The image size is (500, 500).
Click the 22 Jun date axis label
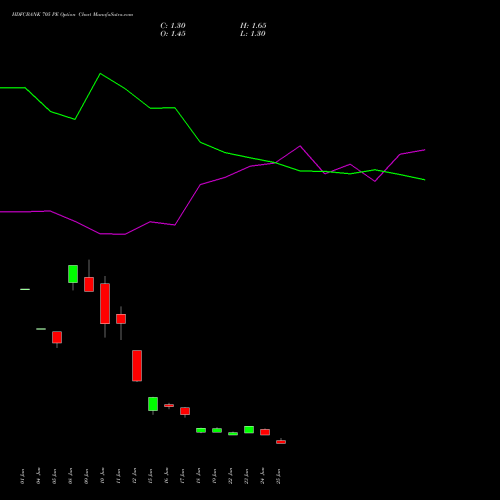230,476
